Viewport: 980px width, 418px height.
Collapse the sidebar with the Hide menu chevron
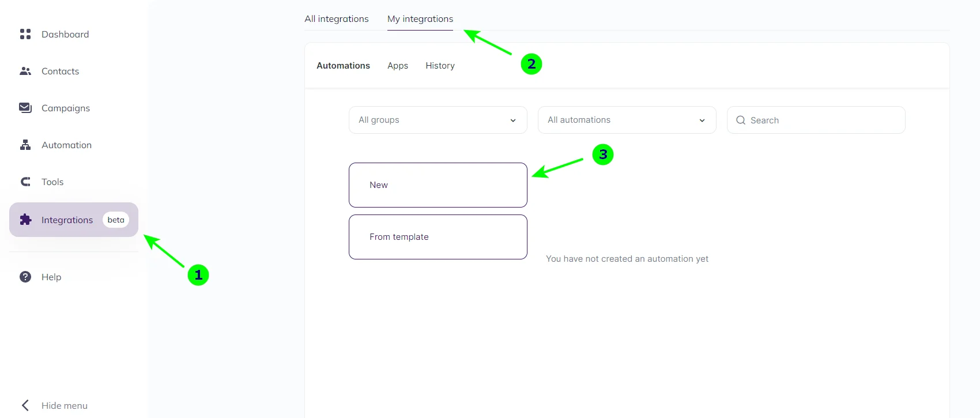24,405
